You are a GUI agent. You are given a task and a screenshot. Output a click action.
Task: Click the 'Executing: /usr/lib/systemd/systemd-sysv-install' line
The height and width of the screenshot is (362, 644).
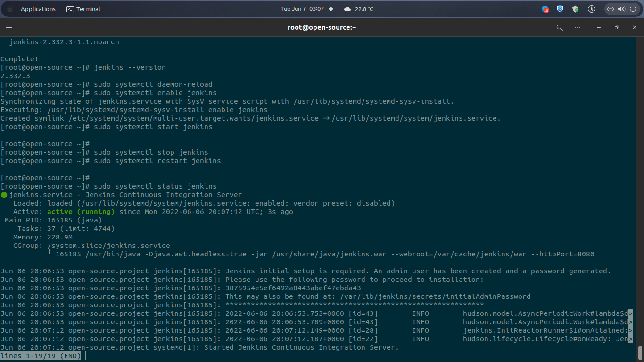[x=134, y=110]
